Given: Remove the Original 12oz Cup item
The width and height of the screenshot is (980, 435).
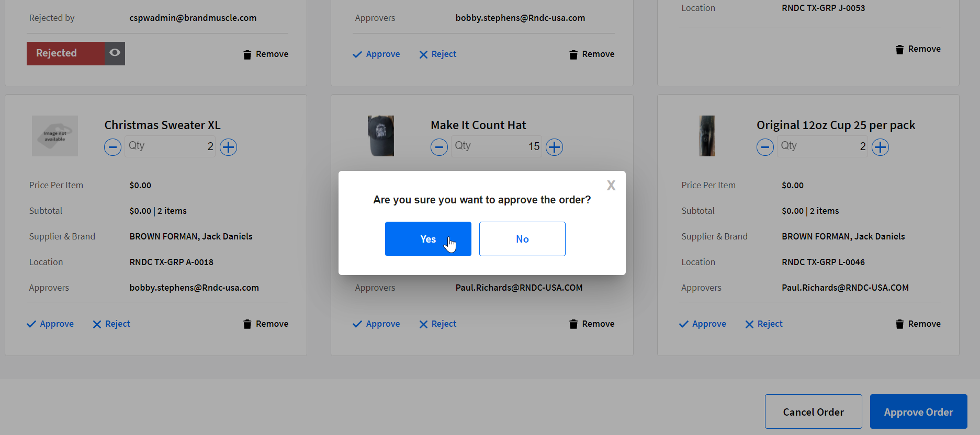Looking at the screenshot, I should point(918,324).
